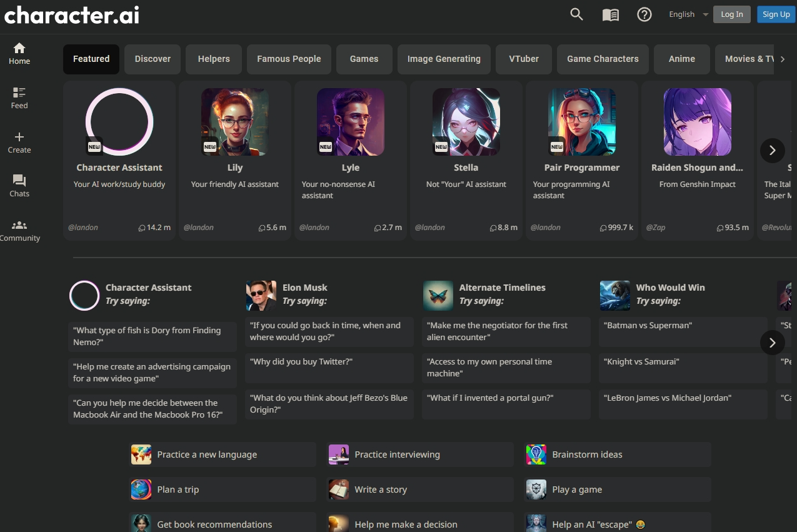Open Community in the sidebar
Screen dimensions: 797x532
19,231
